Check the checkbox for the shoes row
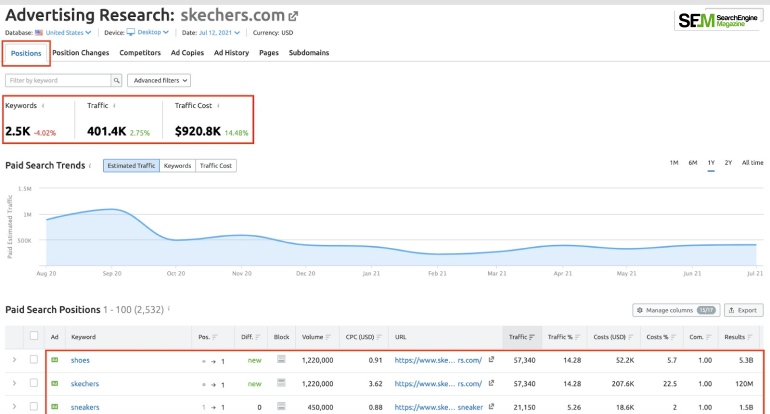The height and width of the screenshot is (414, 770). pos(34,359)
